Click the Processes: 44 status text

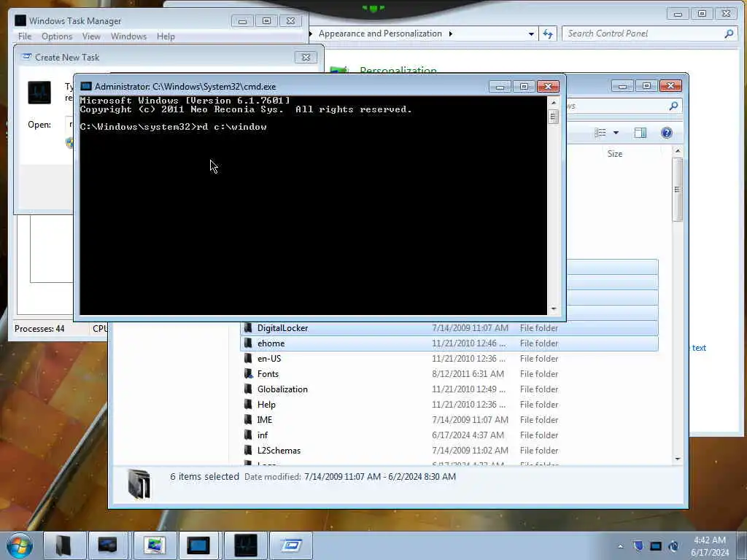coord(39,329)
